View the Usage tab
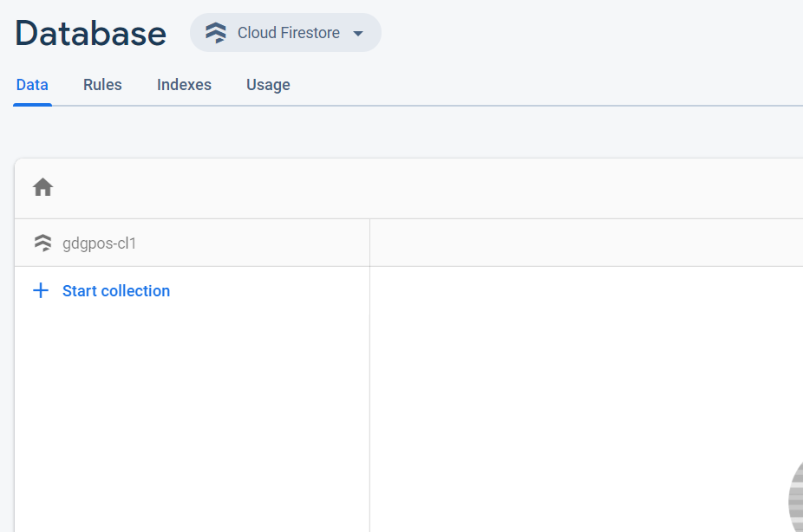This screenshot has width=803, height=532. tap(268, 85)
